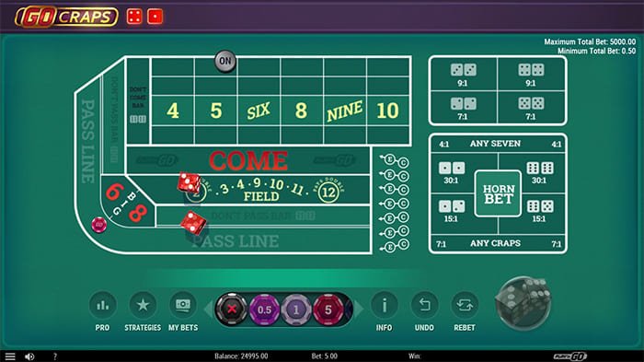Bet on snake eyes 30:1
This screenshot has height=362, width=644.
(x=452, y=173)
